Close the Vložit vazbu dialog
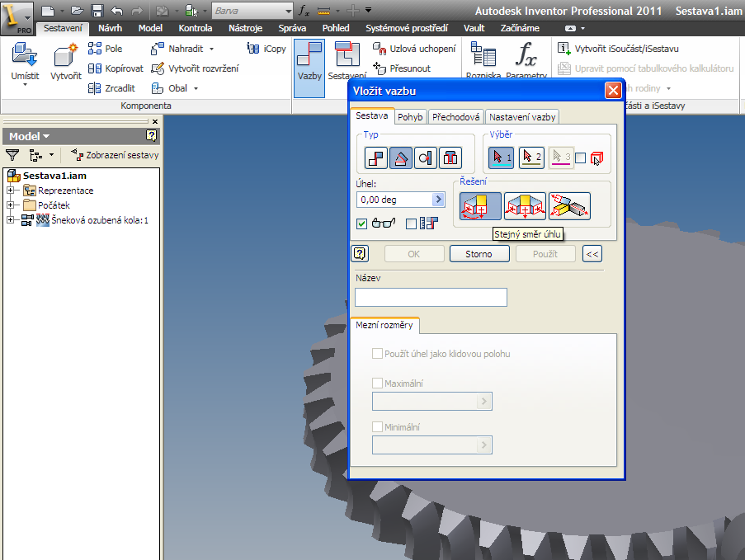 click(x=613, y=90)
